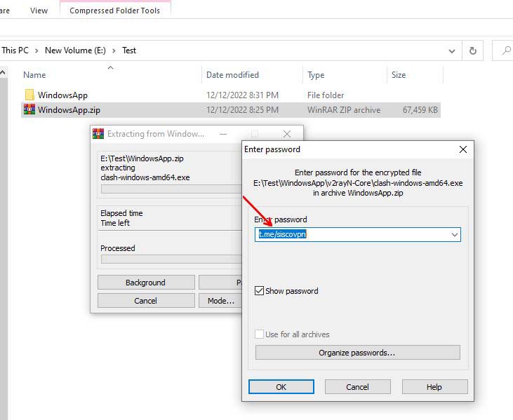This screenshot has width=513, height=420.
Task: Open the address bar history dropdown
Action: point(453,50)
